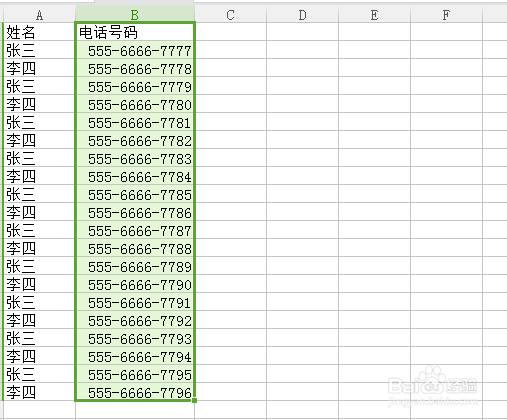Click the 电话号码 header cell

135,32
